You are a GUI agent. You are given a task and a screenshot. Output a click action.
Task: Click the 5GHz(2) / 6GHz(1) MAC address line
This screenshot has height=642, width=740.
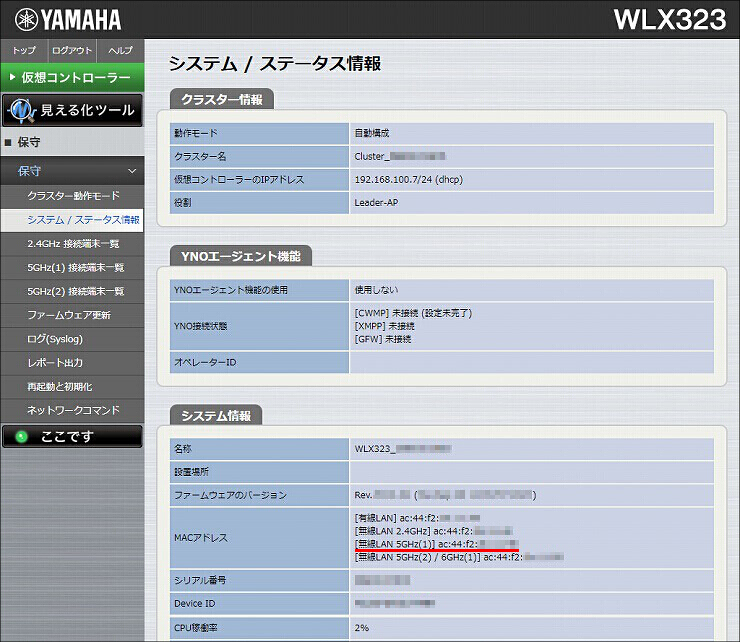(x=459, y=557)
